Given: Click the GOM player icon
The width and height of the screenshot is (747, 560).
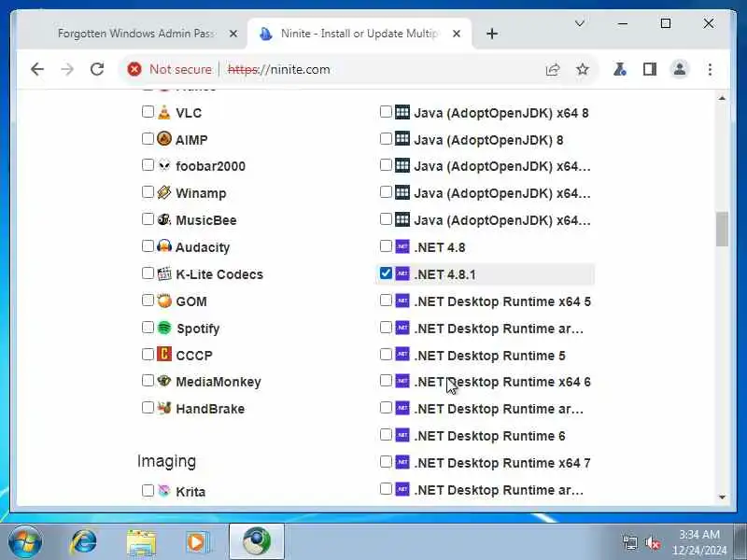Looking at the screenshot, I should [x=164, y=301].
